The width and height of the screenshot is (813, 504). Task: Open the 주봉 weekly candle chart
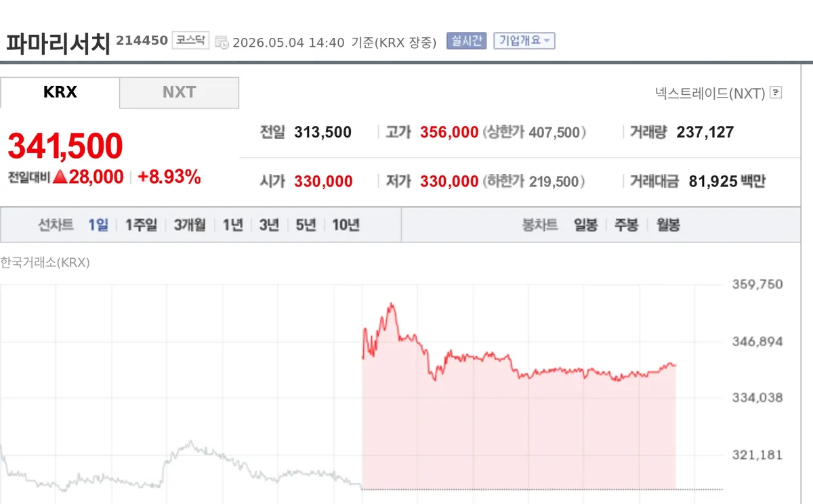tap(627, 225)
